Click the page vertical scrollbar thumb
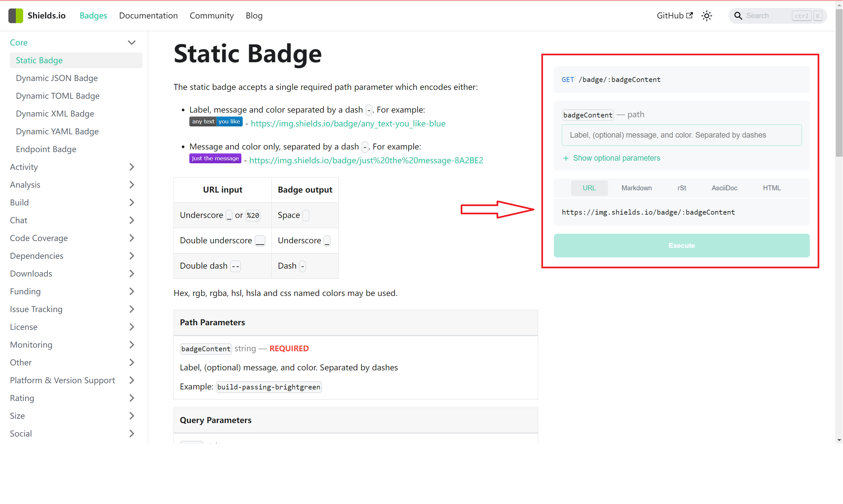The width and height of the screenshot is (843, 504). (x=839, y=83)
